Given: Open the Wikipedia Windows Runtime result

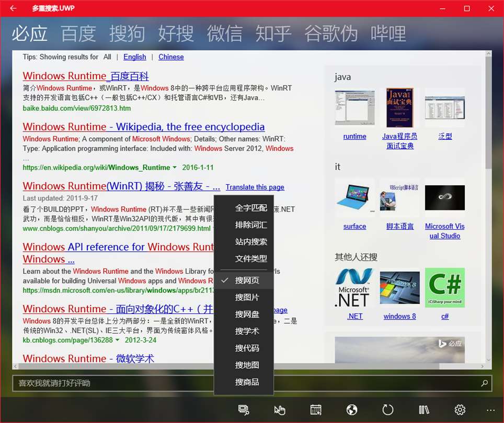Looking at the screenshot, I should tap(144, 127).
